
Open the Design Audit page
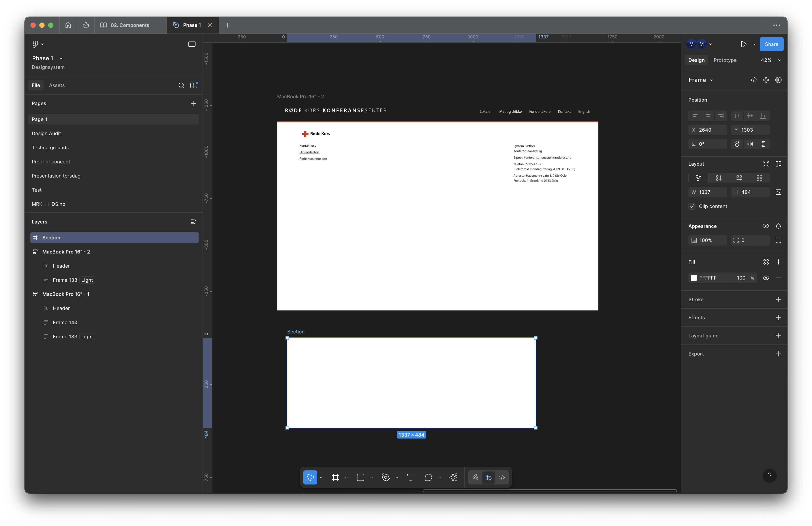(46, 133)
